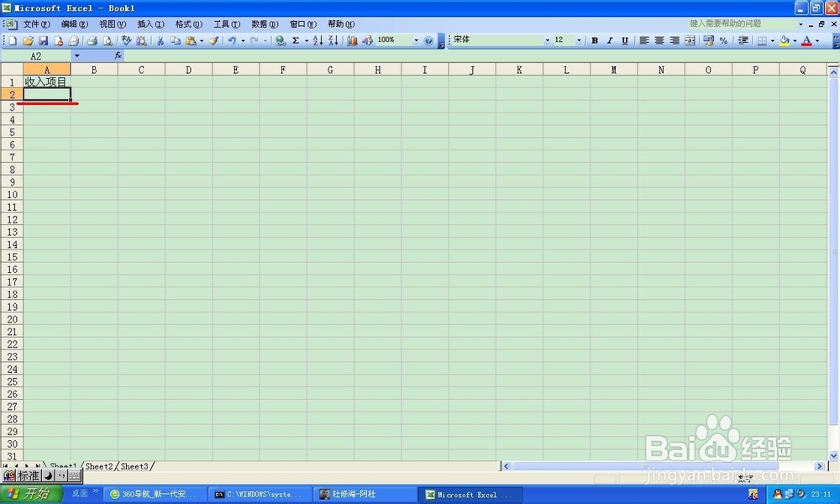Open a file with the folder icon
This screenshot has height=504, width=840.
(x=28, y=40)
